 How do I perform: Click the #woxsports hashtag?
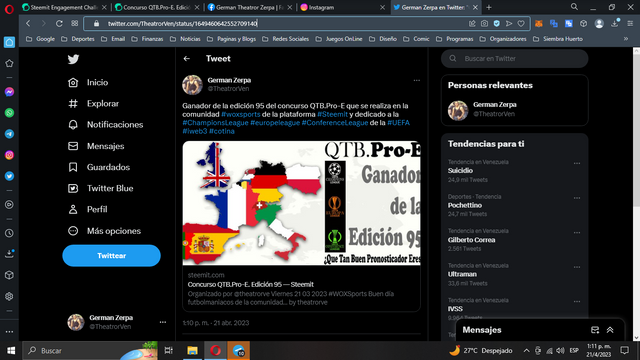click(x=241, y=114)
